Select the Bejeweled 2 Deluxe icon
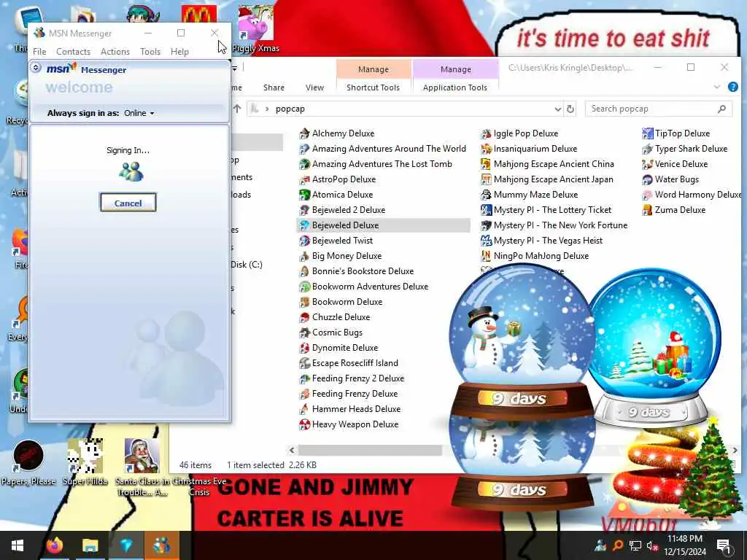The image size is (747, 560). tap(304, 210)
